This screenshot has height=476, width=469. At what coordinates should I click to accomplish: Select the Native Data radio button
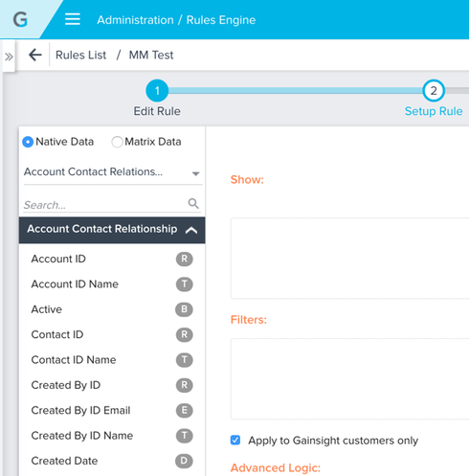(28, 142)
